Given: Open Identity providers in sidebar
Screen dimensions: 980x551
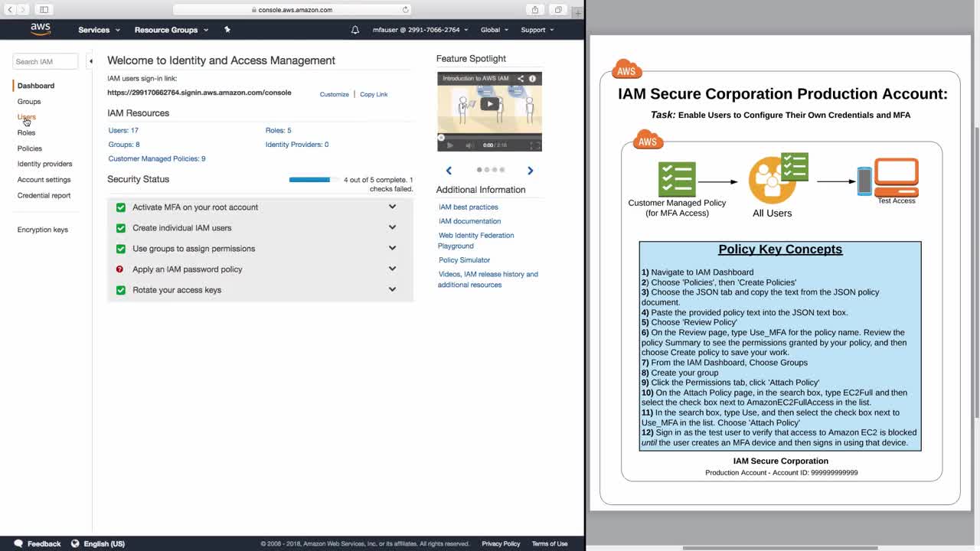Looking at the screenshot, I should (x=45, y=164).
